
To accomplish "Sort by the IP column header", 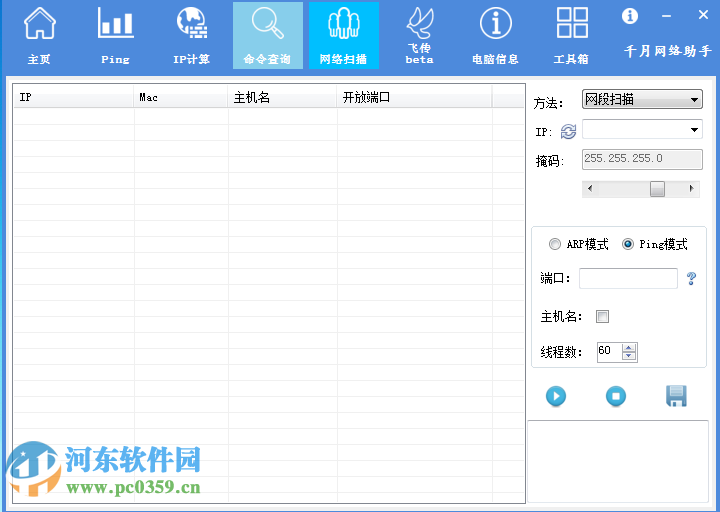I will 73,97.
